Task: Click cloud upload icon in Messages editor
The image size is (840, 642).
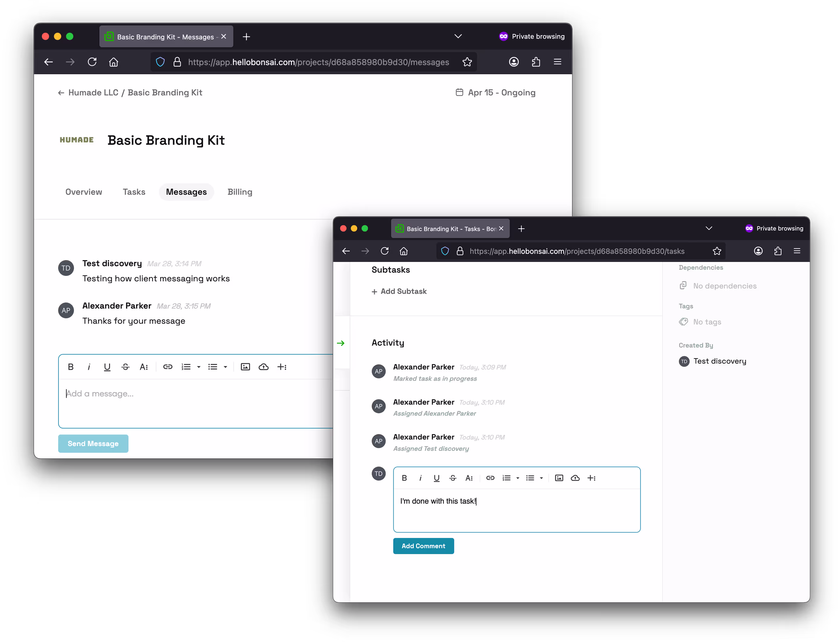Action: [263, 367]
